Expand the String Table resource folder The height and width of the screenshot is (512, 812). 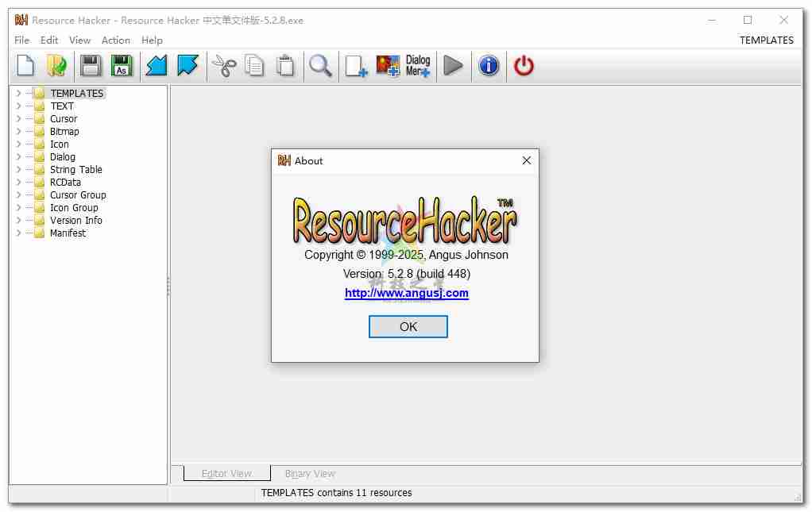[18, 169]
